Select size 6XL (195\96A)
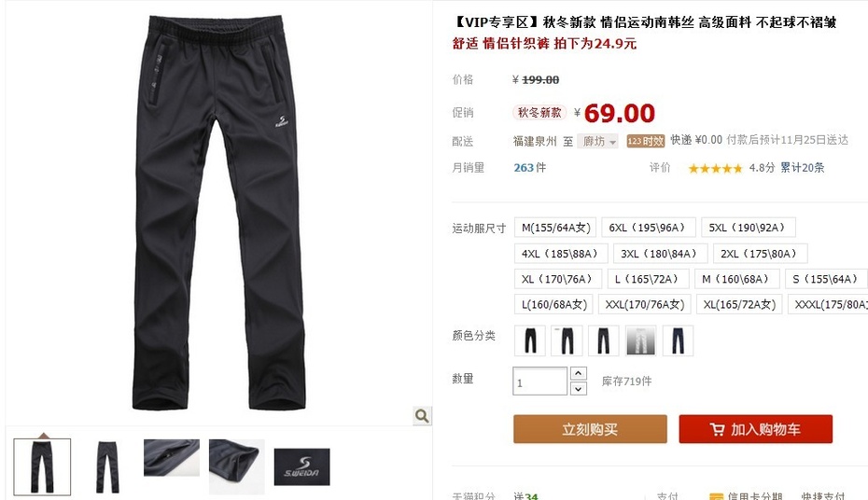Screen dimensions: 868x500 tap(649, 228)
